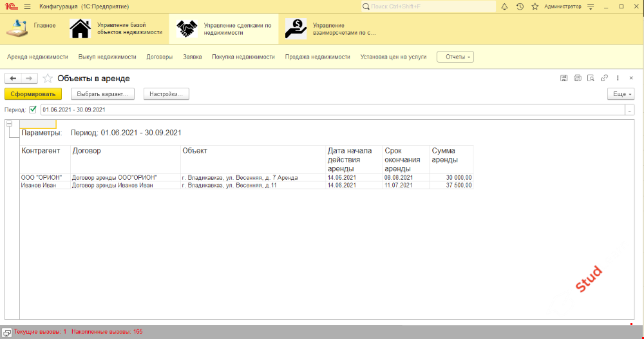Click the favorites star in the title bar
The height and width of the screenshot is (339, 644).
(x=534, y=6)
